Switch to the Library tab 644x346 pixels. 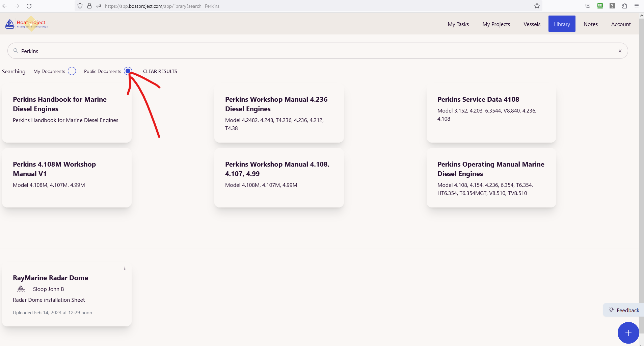562,24
